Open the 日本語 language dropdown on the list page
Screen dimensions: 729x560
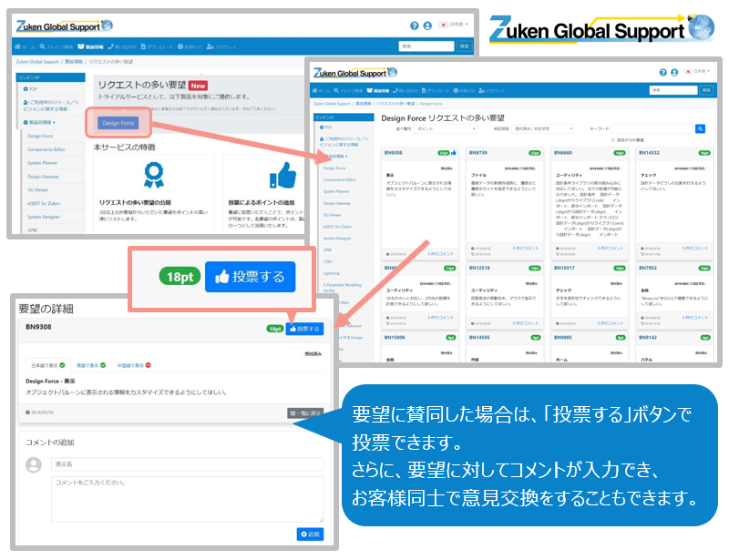pyautogui.click(x=698, y=72)
